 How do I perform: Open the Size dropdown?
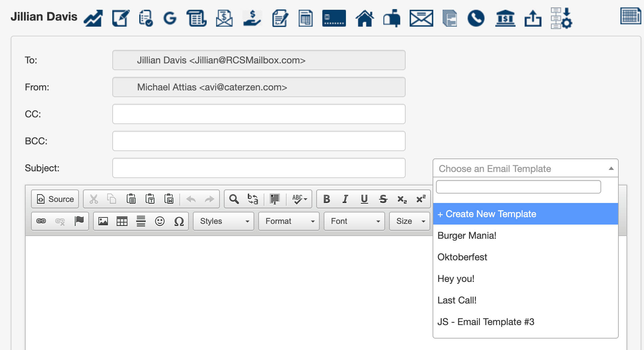410,221
